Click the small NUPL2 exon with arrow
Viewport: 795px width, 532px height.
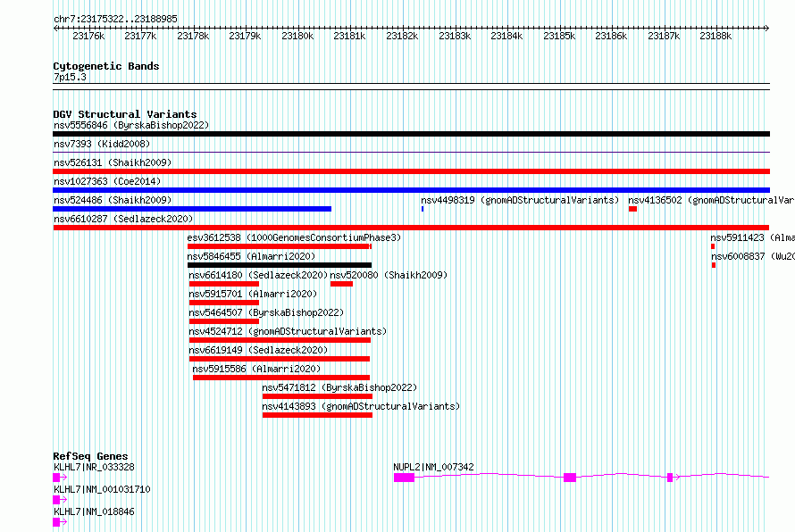[670, 478]
